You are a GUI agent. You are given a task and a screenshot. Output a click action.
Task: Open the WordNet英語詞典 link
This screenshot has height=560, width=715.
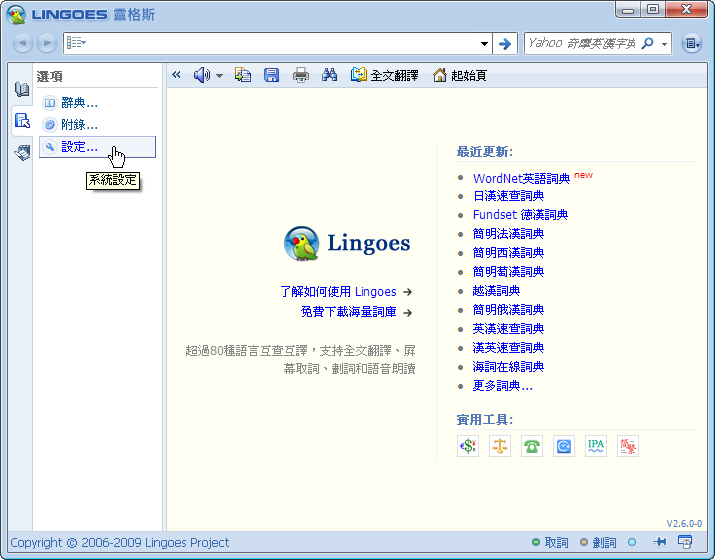tap(521, 178)
